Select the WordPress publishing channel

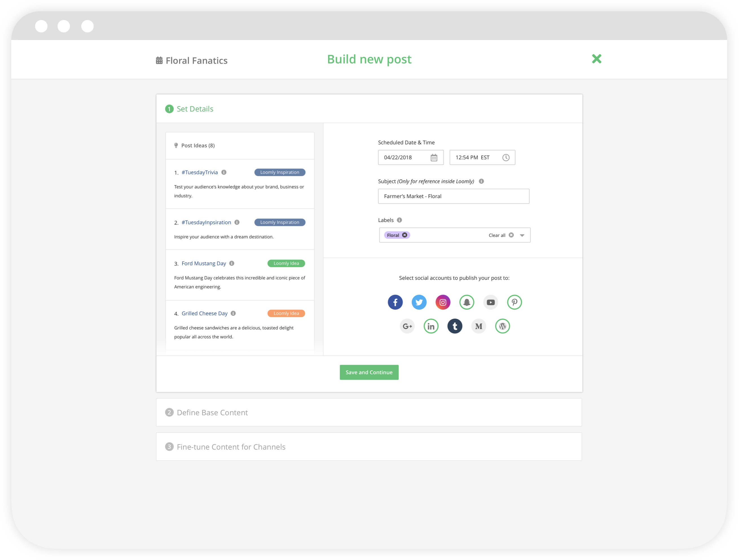pyautogui.click(x=502, y=326)
